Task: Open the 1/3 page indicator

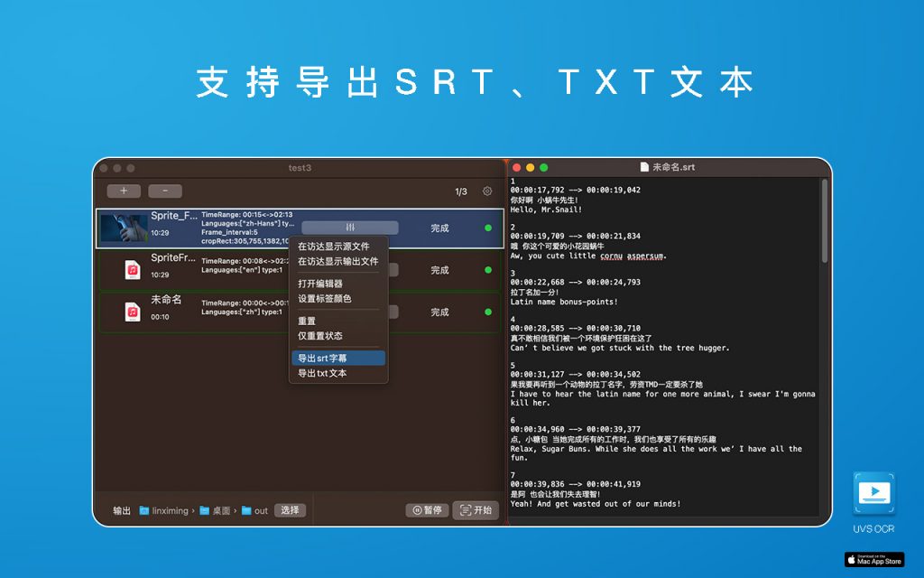Action: (459, 191)
